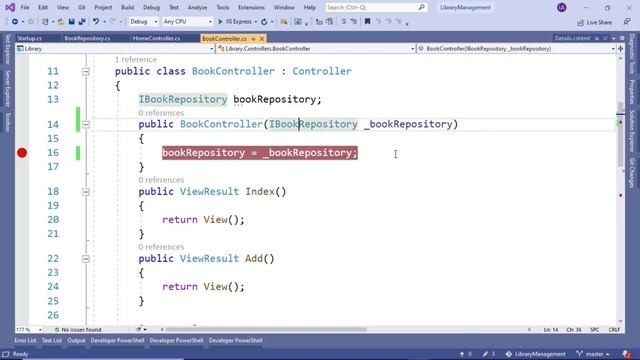640x360 pixels.
Task: Collapse the Add method at line 22
Action: click(85, 258)
